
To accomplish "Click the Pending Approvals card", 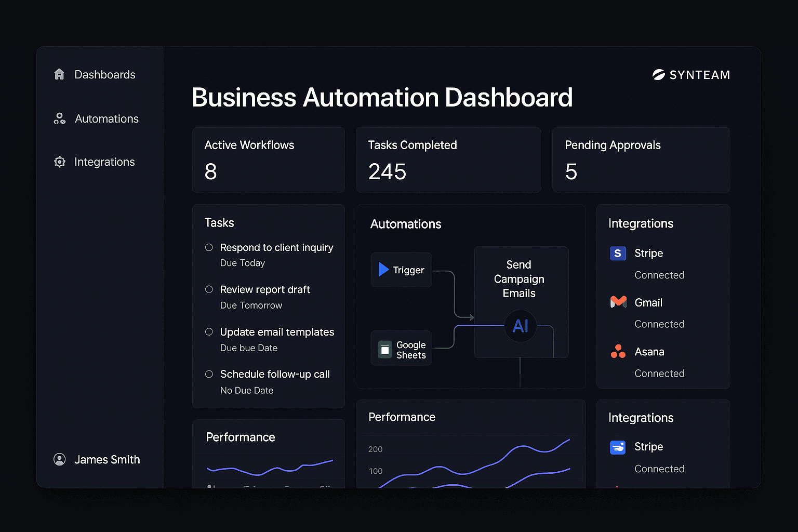I will coord(641,160).
